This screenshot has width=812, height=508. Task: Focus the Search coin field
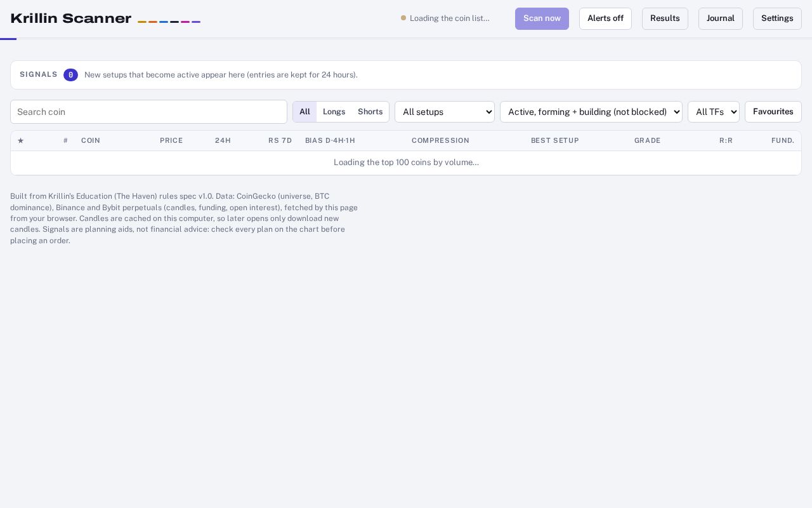[148, 112]
